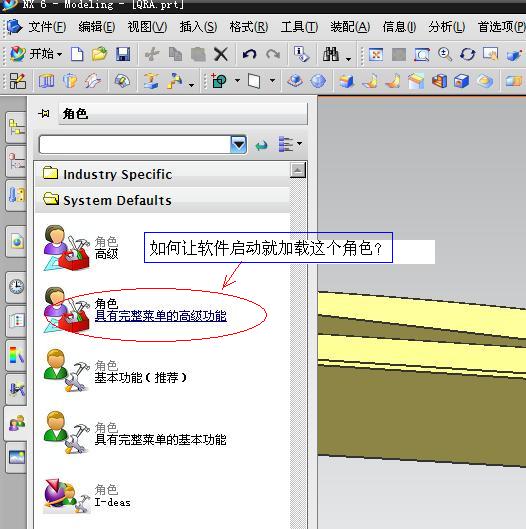Open the Part Navigator sidebar tab

[17, 162]
